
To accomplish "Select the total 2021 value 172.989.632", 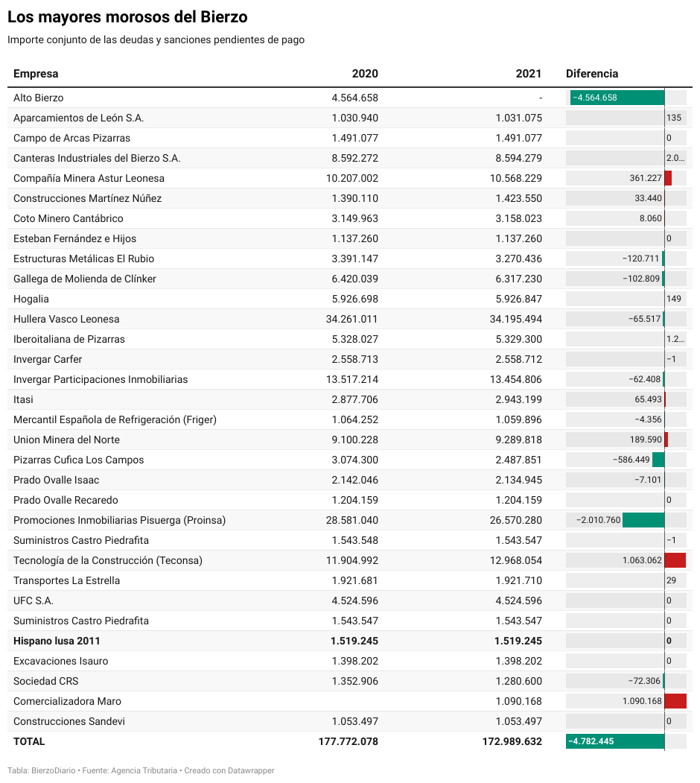I will coord(512,741).
